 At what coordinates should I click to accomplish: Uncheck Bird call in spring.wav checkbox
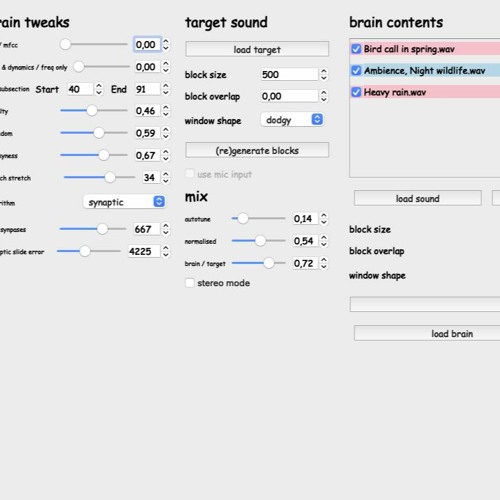point(356,49)
